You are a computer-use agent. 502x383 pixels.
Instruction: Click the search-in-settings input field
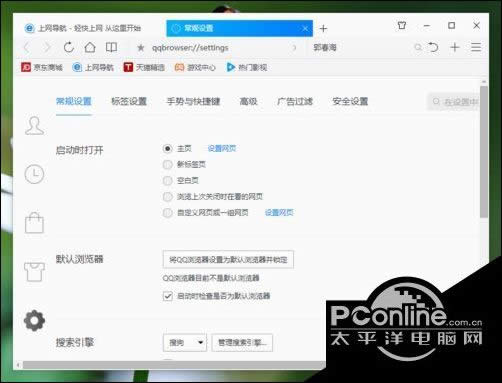coord(453,101)
